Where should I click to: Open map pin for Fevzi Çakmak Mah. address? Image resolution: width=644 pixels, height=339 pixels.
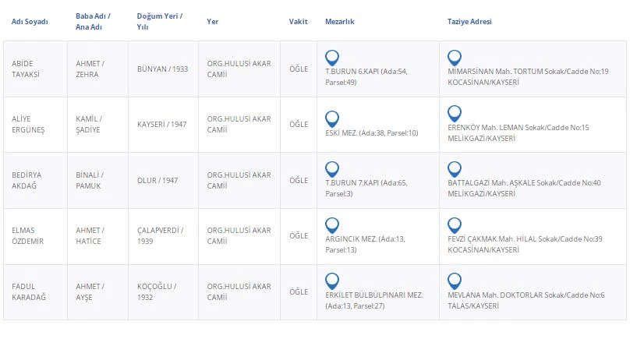pos(455,225)
